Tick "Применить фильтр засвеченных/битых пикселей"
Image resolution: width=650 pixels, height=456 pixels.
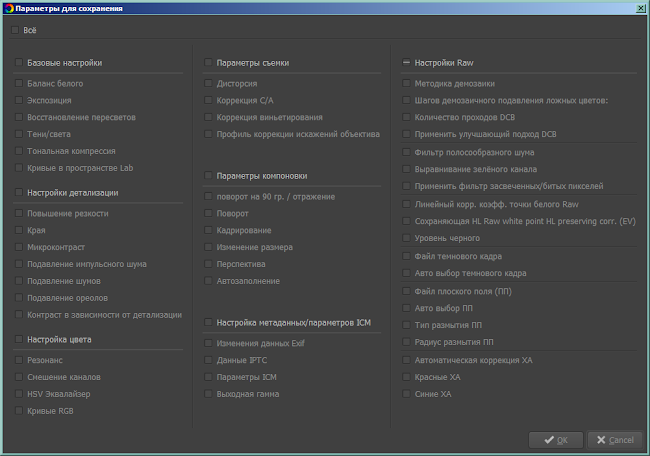pos(406,186)
